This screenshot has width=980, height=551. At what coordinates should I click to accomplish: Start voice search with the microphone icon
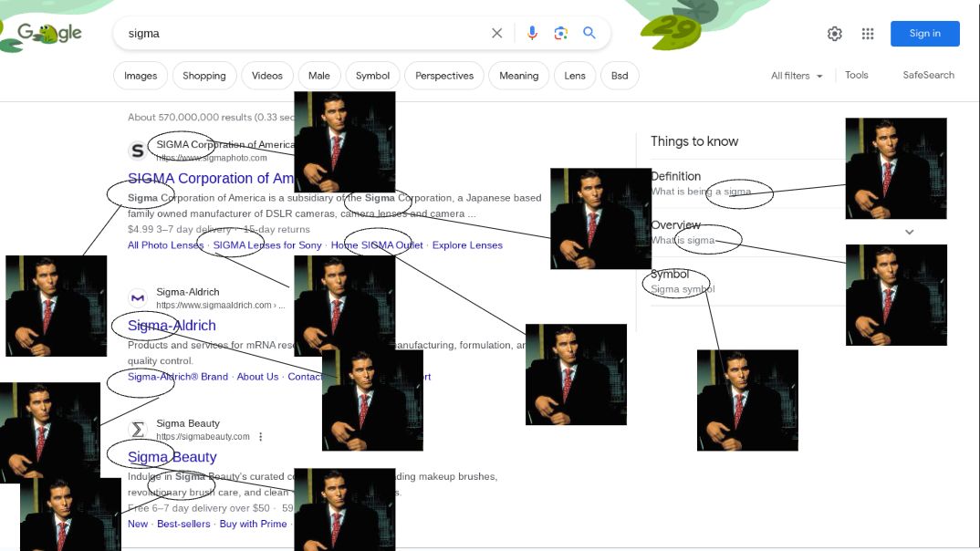532,34
